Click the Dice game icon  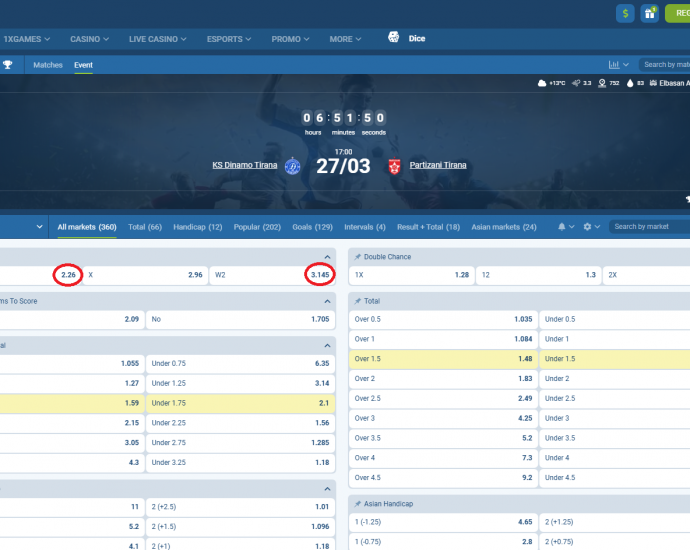tap(393, 37)
